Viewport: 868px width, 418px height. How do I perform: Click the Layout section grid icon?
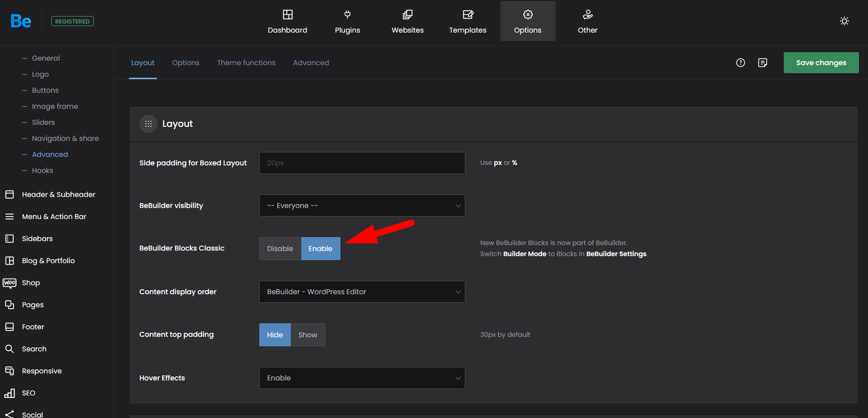tap(148, 124)
